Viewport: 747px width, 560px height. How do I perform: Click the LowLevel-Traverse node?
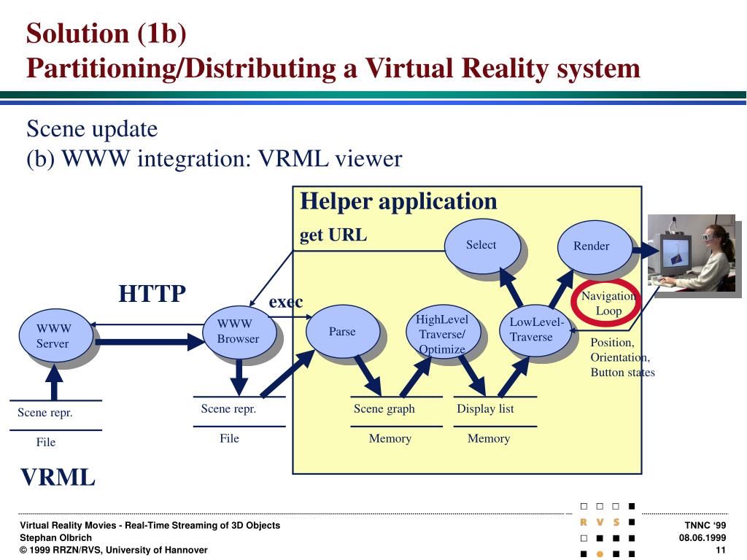[535, 330]
